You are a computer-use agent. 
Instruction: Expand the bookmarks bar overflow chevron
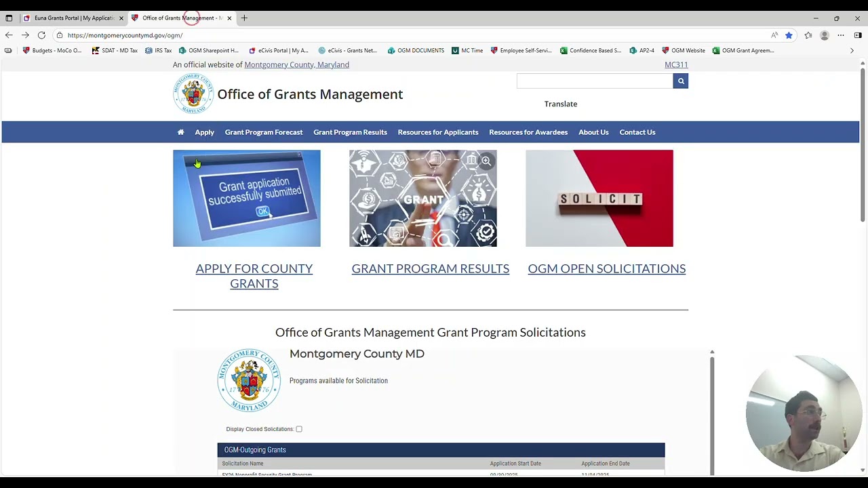[x=852, y=50]
